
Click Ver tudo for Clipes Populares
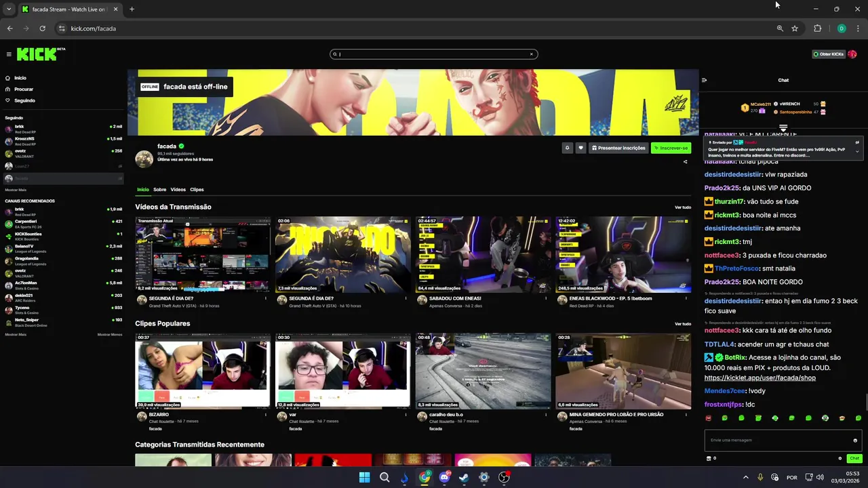coord(683,324)
